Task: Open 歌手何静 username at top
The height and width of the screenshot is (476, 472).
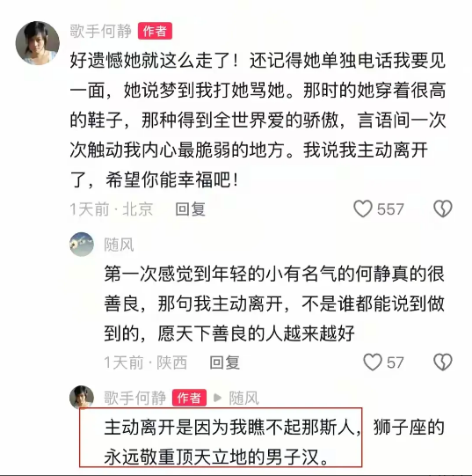Action: pyautogui.click(x=101, y=32)
